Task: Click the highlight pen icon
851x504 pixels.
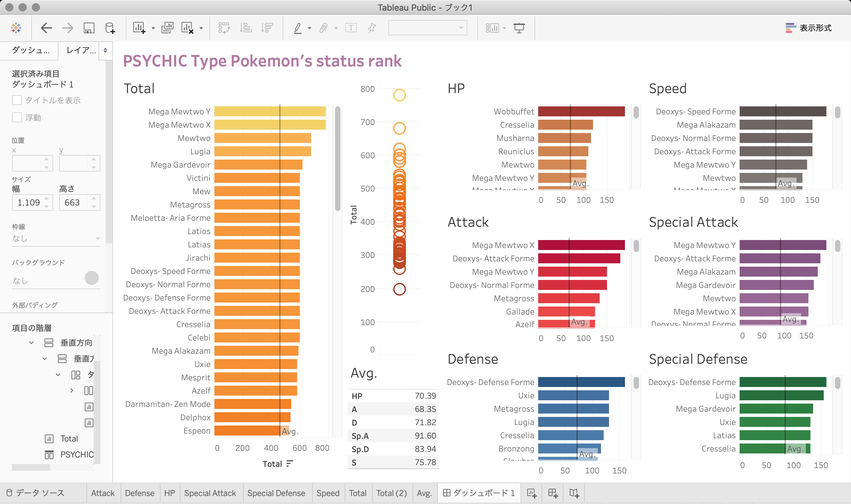Action: [298, 28]
